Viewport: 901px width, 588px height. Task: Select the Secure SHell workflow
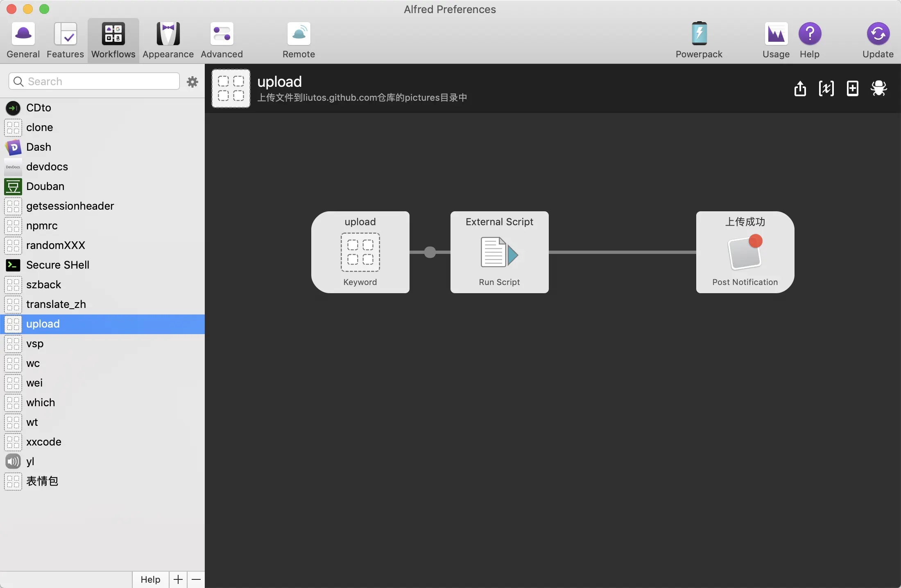57,265
